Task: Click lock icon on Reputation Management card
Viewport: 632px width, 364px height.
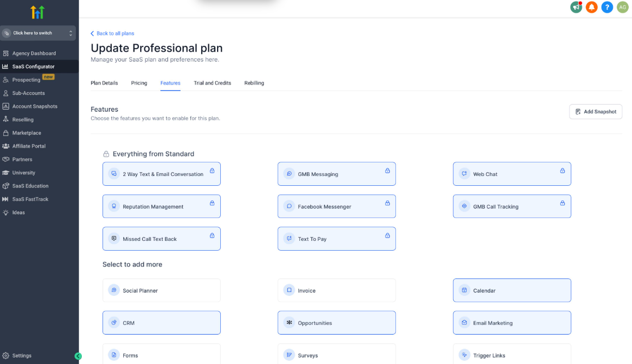Action: tap(212, 203)
